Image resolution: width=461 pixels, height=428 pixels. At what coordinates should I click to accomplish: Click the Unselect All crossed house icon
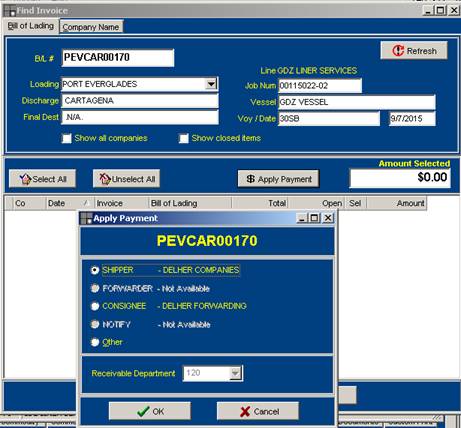(105, 179)
